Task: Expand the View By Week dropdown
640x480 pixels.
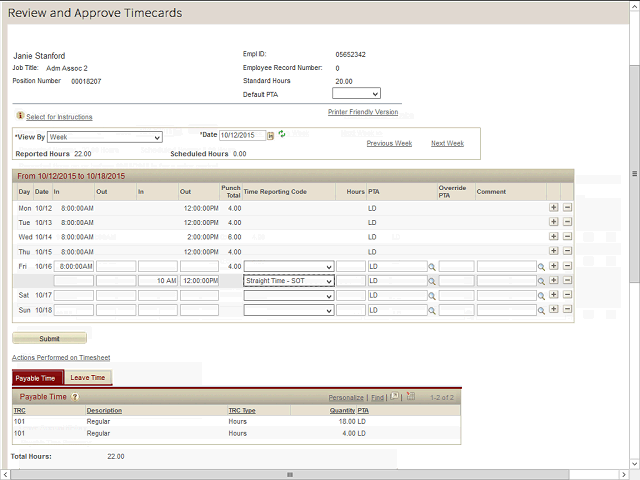Action: [105, 137]
